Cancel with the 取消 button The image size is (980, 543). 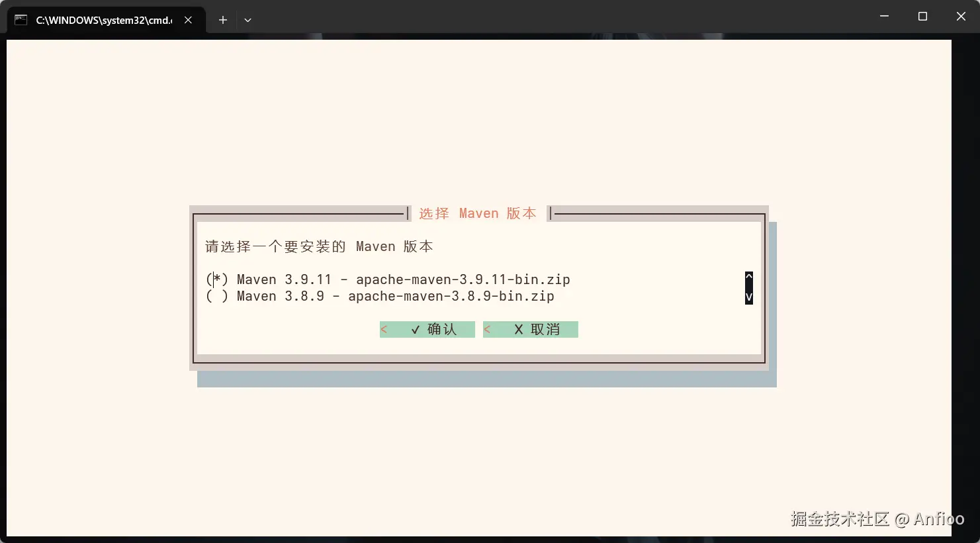531,329
